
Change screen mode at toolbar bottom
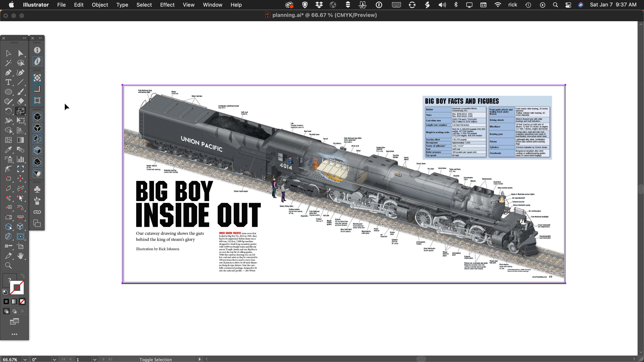pos(14,321)
